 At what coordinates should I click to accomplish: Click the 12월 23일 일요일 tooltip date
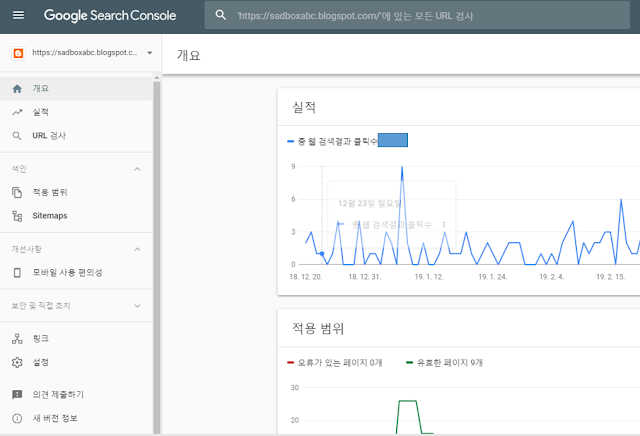[x=370, y=203]
